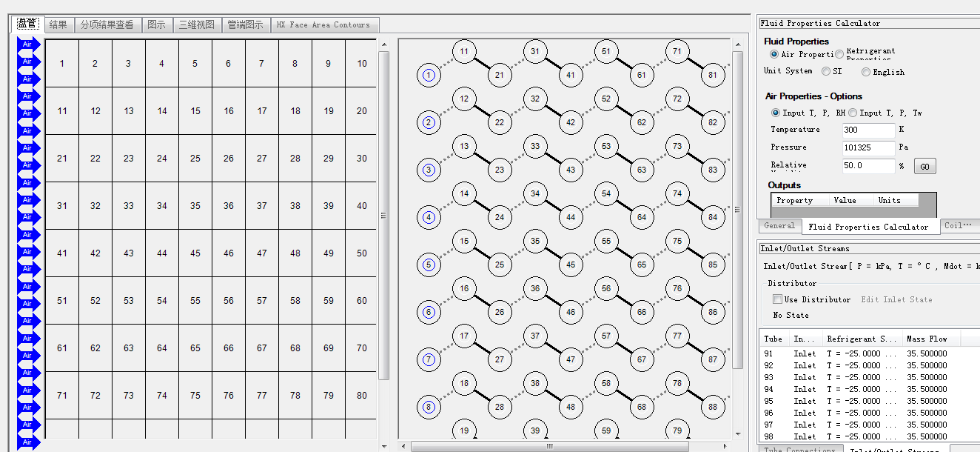Screen dimensions: 980x452
Task: Select tube circle 27 in the circuit diagram
Action: 500,359
